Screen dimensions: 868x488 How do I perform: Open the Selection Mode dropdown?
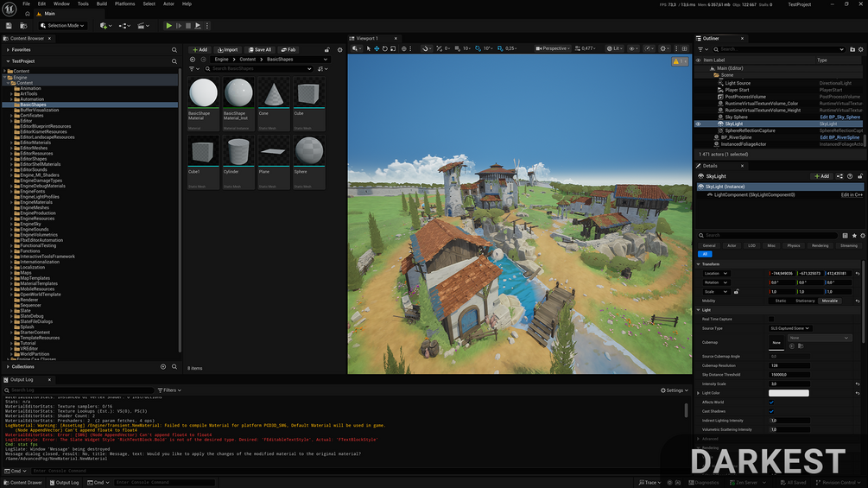click(x=62, y=25)
